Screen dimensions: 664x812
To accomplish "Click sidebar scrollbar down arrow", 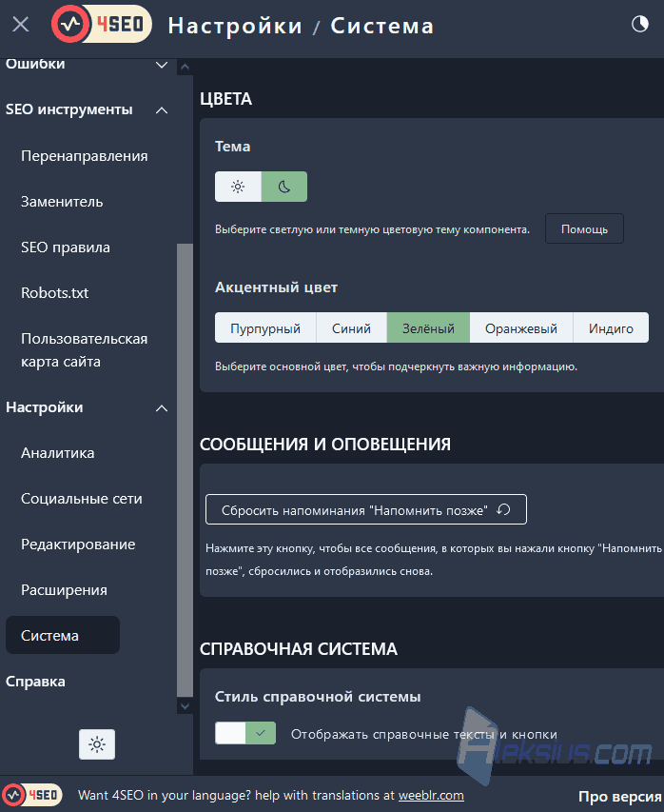I will (185, 705).
